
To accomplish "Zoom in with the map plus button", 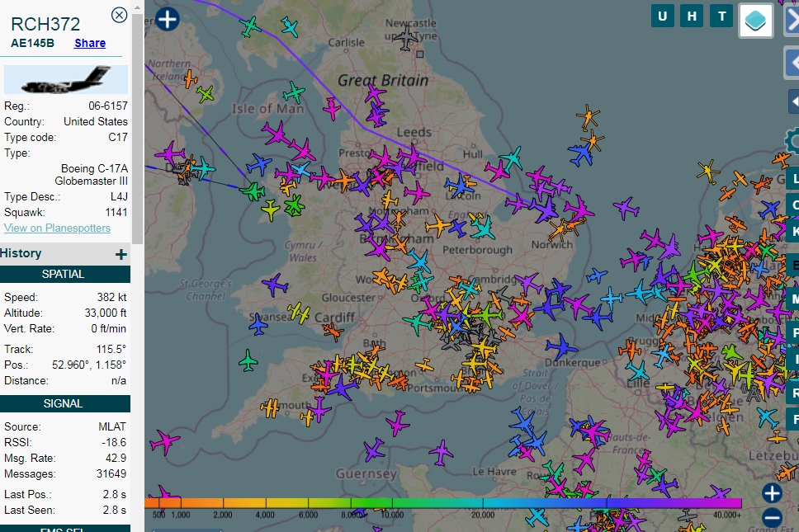I will (x=772, y=492).
